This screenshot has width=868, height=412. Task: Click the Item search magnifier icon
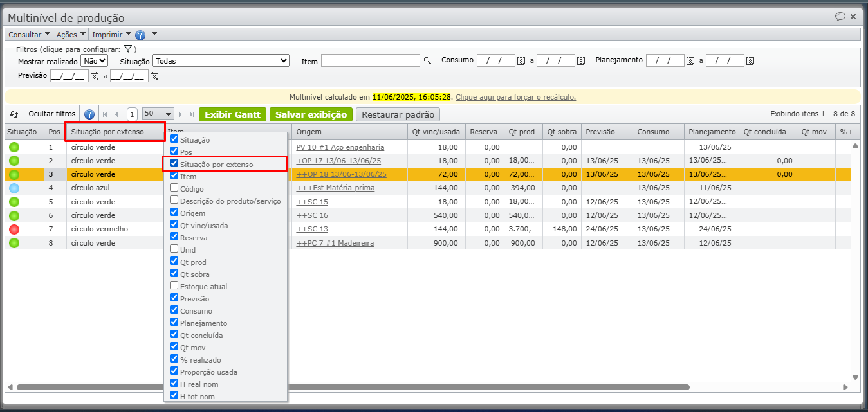427,60
